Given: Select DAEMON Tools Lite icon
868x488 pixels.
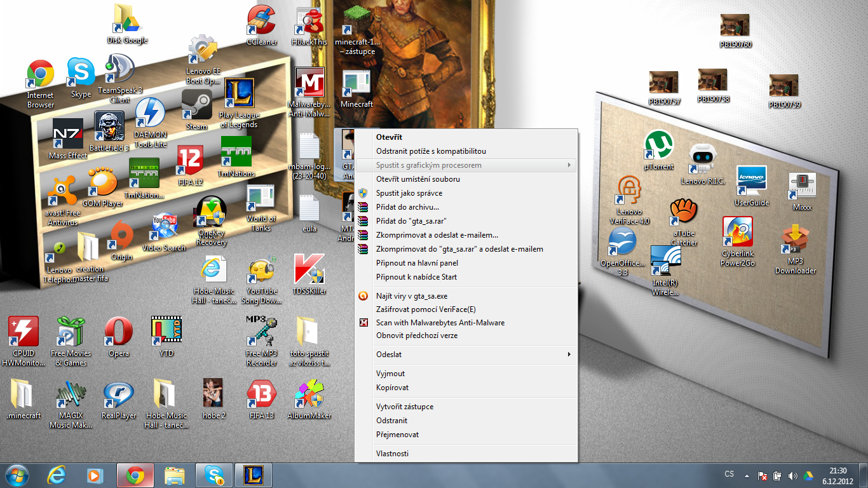Looking at the screenshot, I should coord(151,123).
